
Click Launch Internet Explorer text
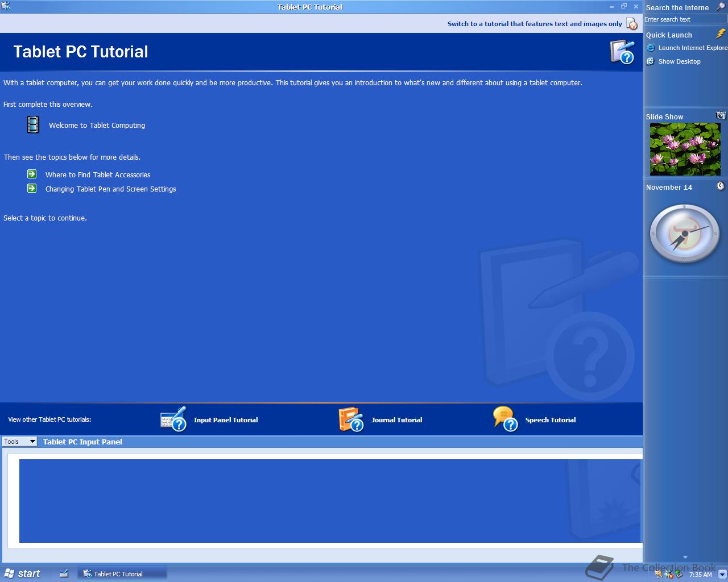tap(693, 48)
